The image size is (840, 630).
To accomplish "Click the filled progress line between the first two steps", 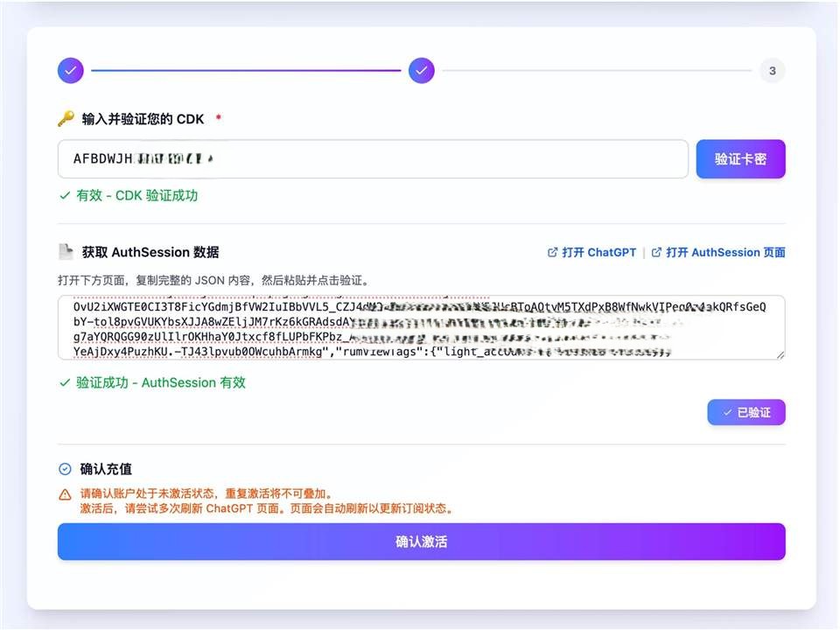I will [245, 70].
